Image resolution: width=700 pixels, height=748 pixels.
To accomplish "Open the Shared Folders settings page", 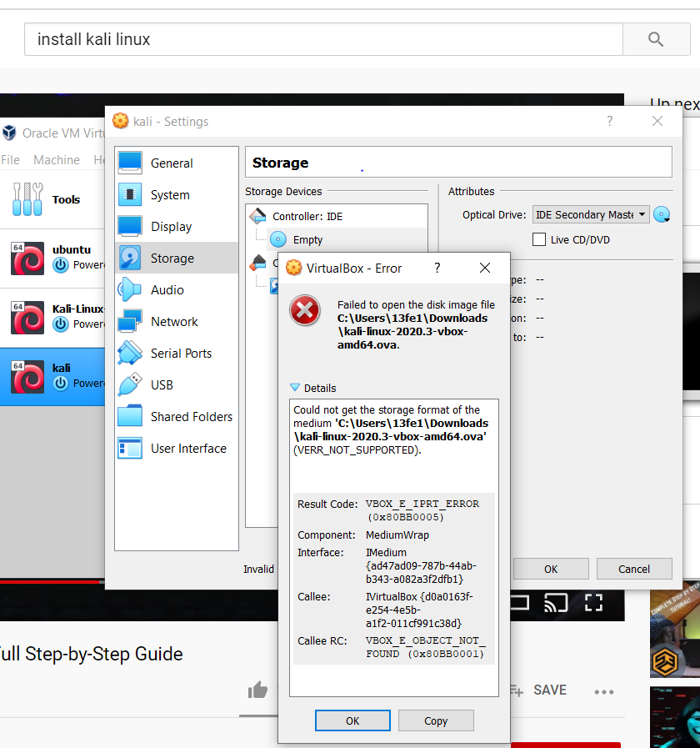I will click(x=191, y=417).
